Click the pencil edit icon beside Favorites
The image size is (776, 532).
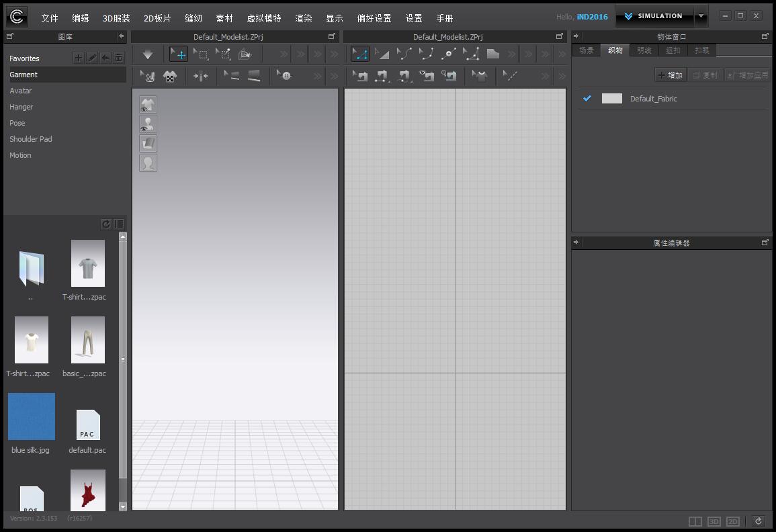pyautogui.click(x=92, y=58)
